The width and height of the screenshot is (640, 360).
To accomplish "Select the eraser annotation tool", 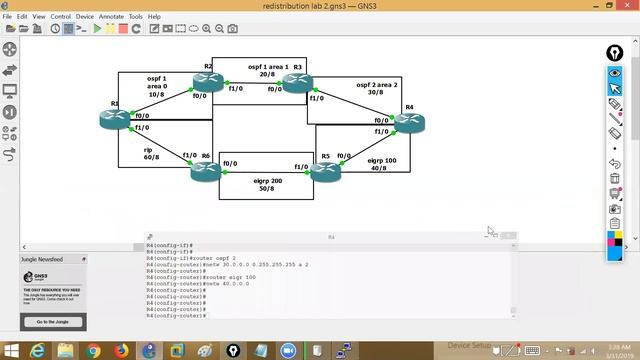I will click(615, 133).
